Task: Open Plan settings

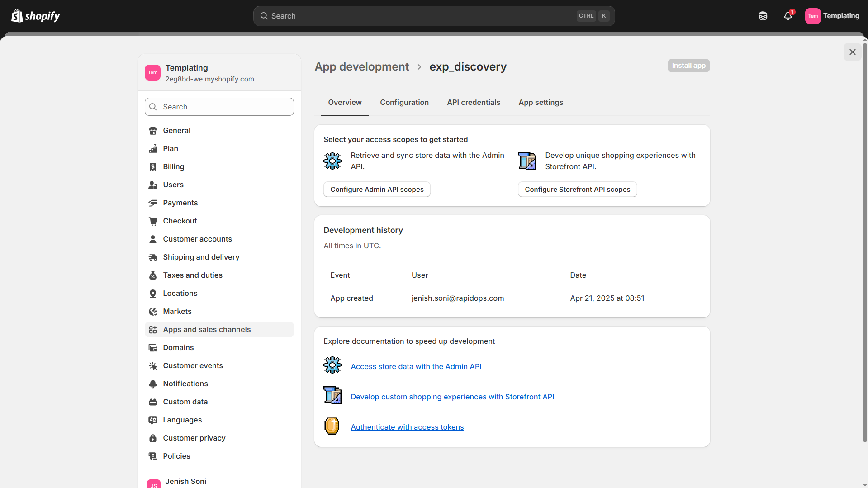Action: point(219,149)
